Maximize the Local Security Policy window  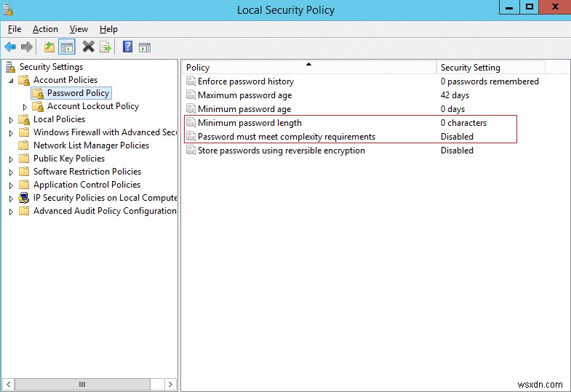pyautogui.click(x=529, y=7)
